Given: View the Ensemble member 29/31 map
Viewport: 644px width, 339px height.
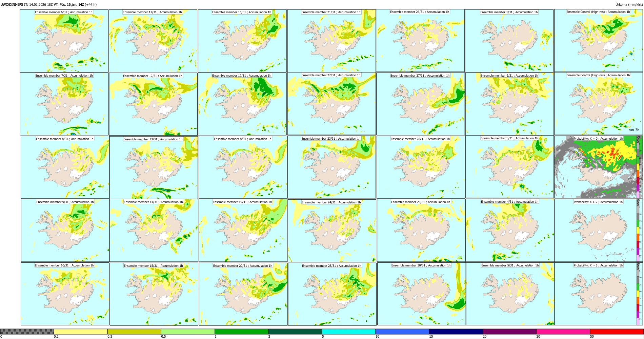Looking at the screenshot, I should pos(421,231).
